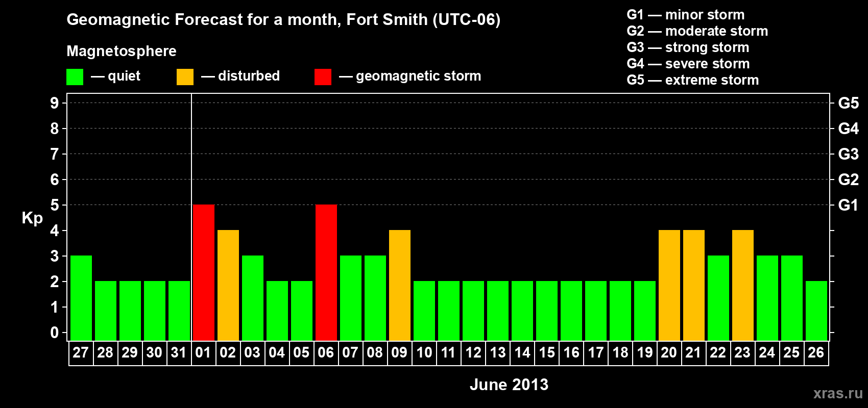Click 'G2 — moderate storm' legend text
The image size is (868, 408).
point(697,31)
